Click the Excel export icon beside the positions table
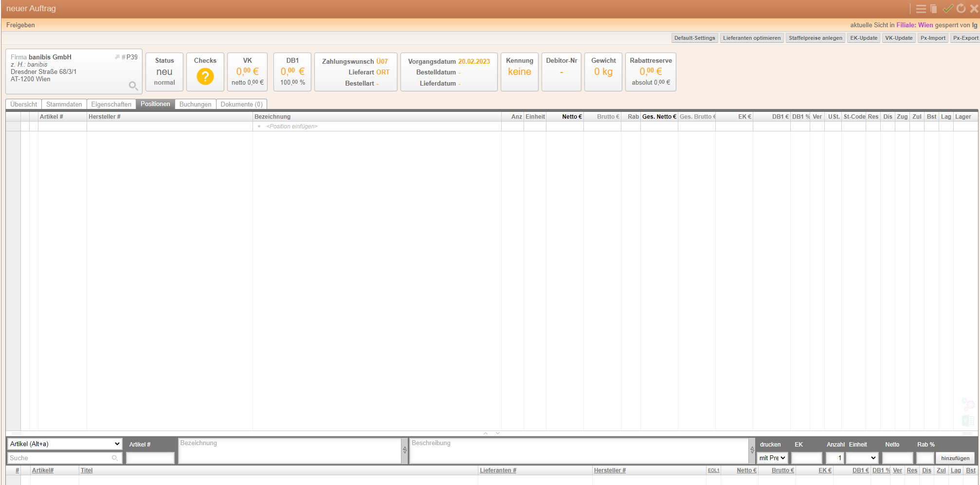The height and width of the screenshot is (485, 980). click(x=968, y=421)
